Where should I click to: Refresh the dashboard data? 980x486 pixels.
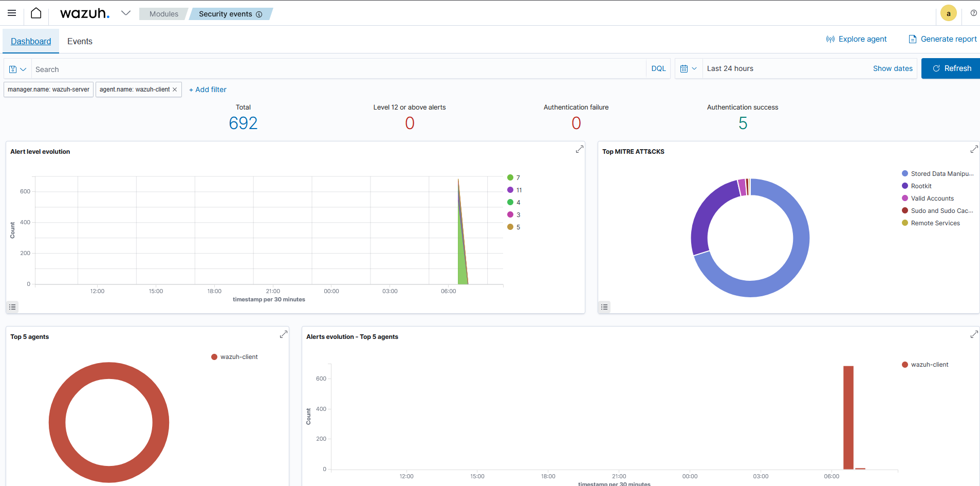pos(951,68)
